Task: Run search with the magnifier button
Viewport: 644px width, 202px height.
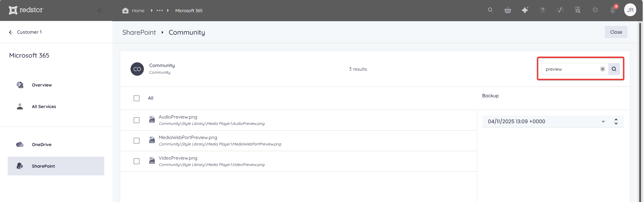Action: [x=614, y=69]
